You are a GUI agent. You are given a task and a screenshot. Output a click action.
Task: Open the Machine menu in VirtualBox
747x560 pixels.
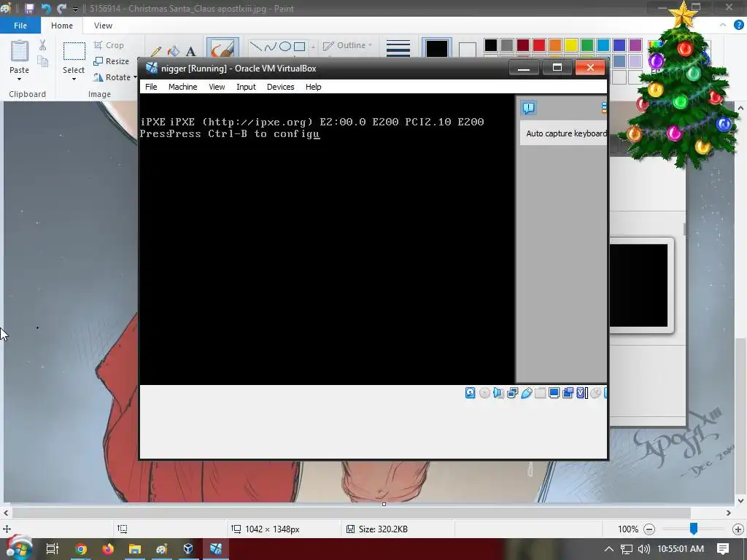pyautogui.click(x=182, y=87)
